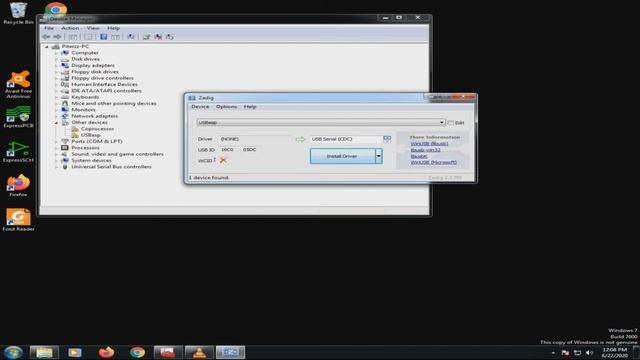Collapse Other devices node
640x360 pixels.
point(57,122)
